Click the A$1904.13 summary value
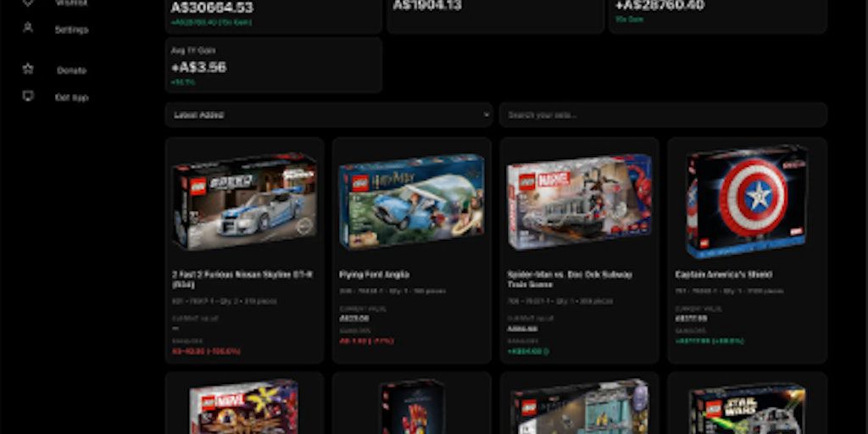The image size is (868, 434). [x=427, y=6]
